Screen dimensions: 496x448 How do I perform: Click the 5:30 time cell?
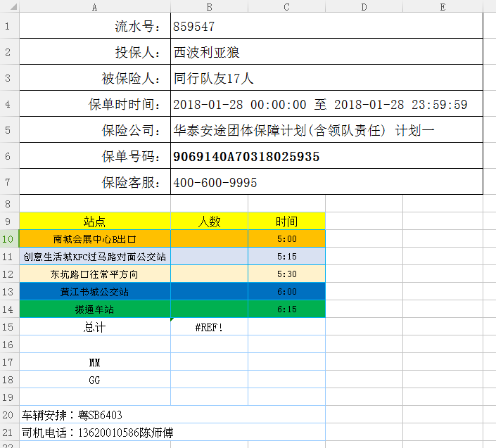pyautogui.click(x=286, y=274)
